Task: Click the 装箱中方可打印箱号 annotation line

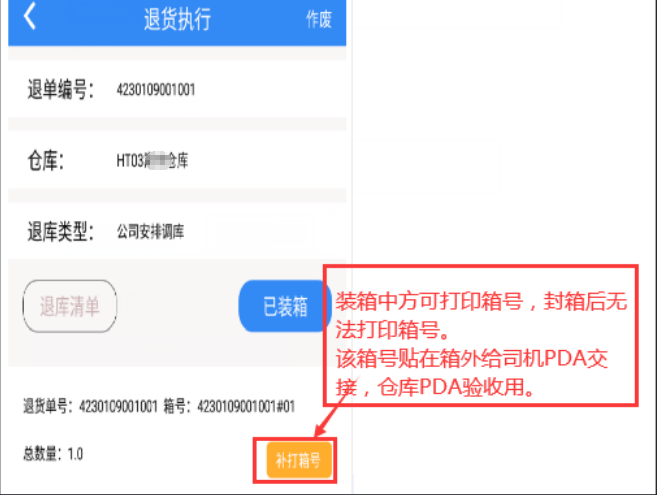Action: [429, 301]
